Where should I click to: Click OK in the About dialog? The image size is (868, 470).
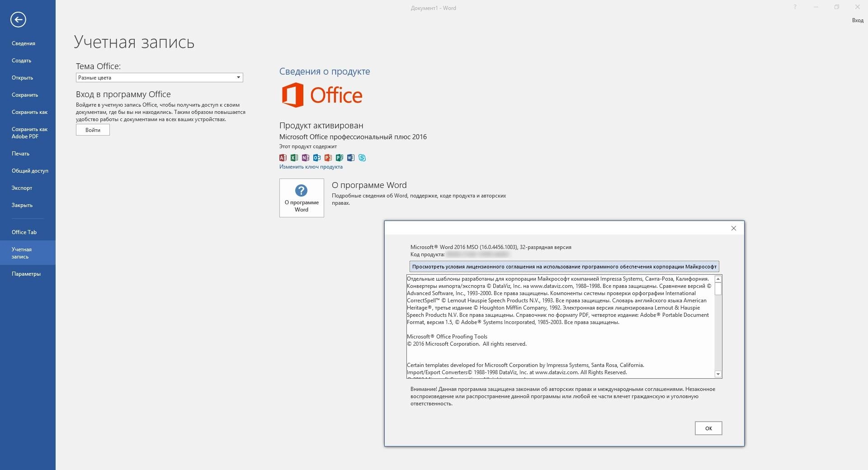point(708,428)
